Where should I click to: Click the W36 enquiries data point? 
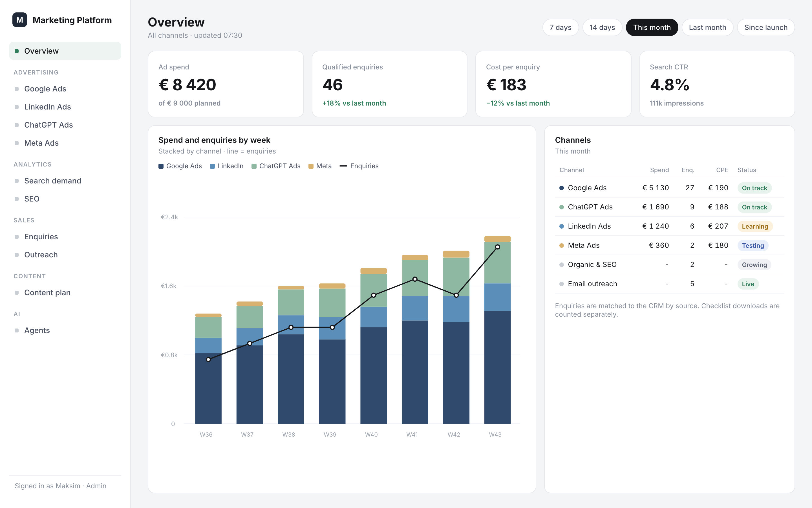pos(208,360)
